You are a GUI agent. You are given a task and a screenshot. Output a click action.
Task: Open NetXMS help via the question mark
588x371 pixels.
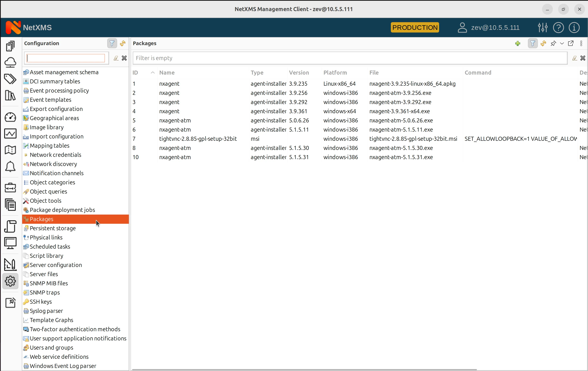coord(559,27)
